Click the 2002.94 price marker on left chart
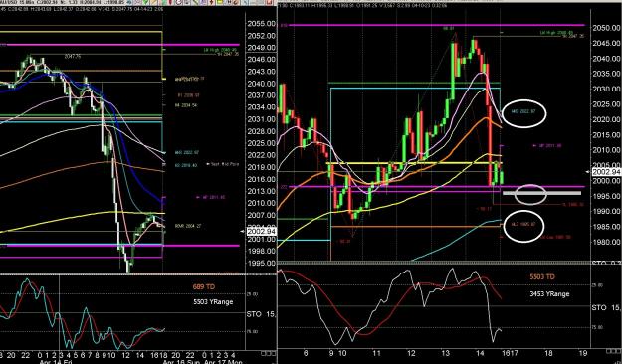 261,231
